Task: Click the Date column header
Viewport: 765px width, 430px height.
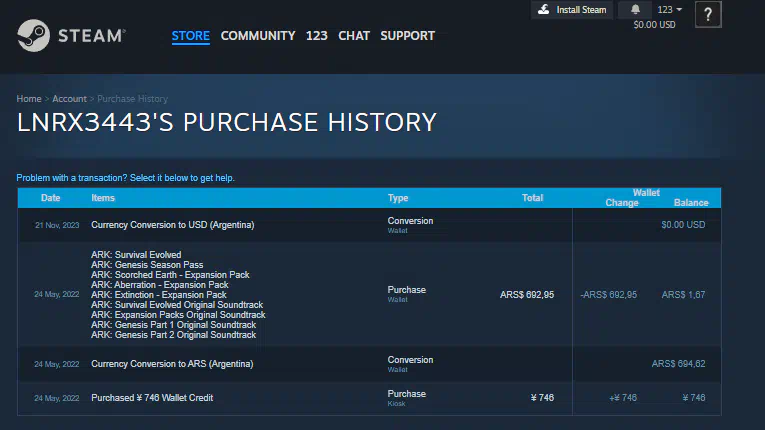Action: click(x=51, y=198)
